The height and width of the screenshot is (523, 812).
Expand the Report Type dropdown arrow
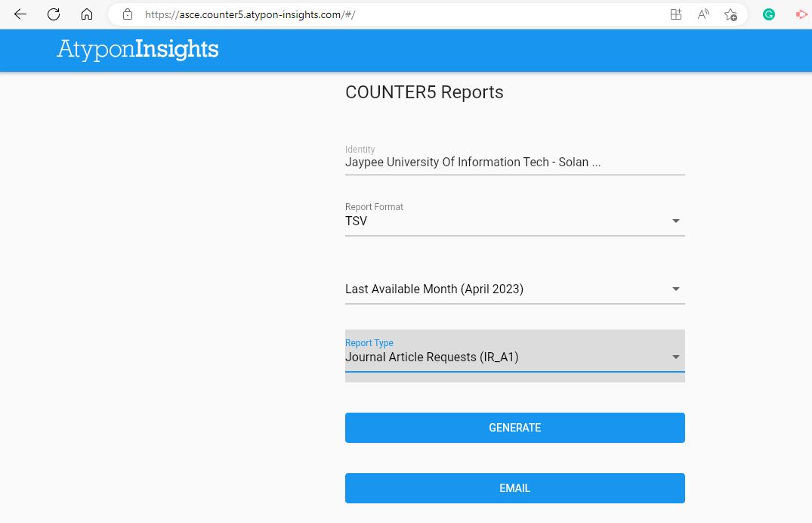(x=676, y=357)
